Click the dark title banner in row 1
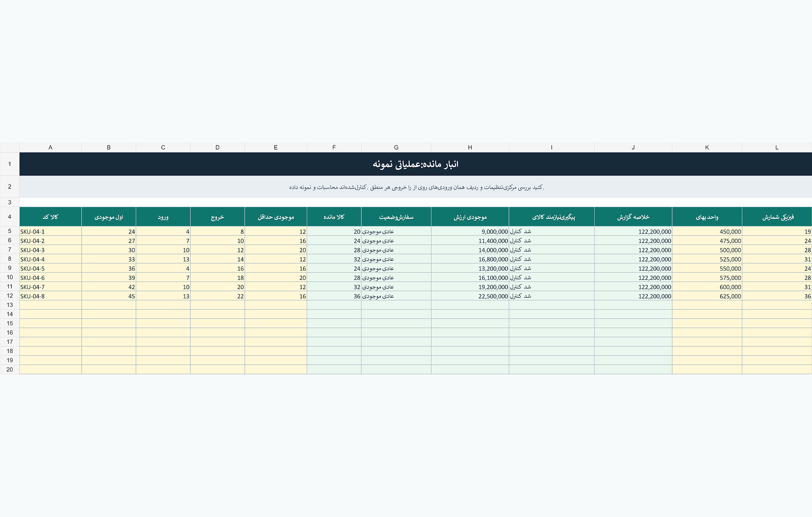 416,164
